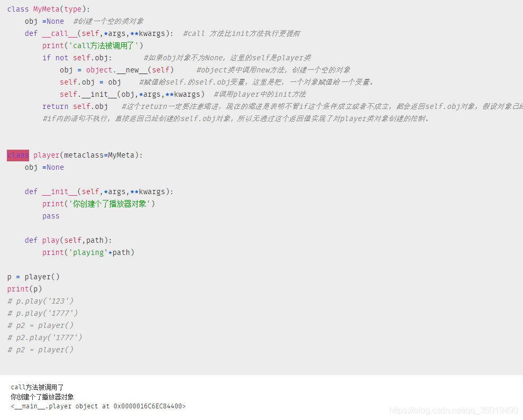Click comment '#调用player中的init方法'
This screenshot has width=523, height=420.
pyautogui.click(x=260, y=94)
